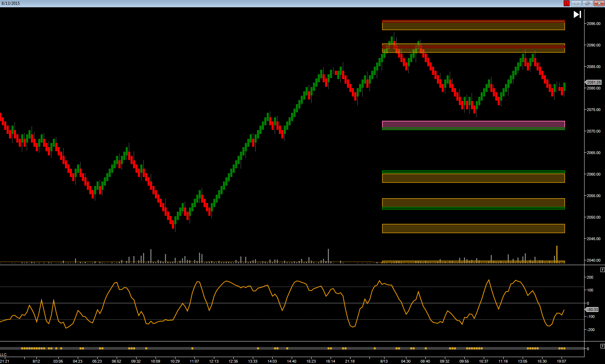Click the F box in the bottom dots panel
This screenshot has height=364, width=605.
coord(603,346)
